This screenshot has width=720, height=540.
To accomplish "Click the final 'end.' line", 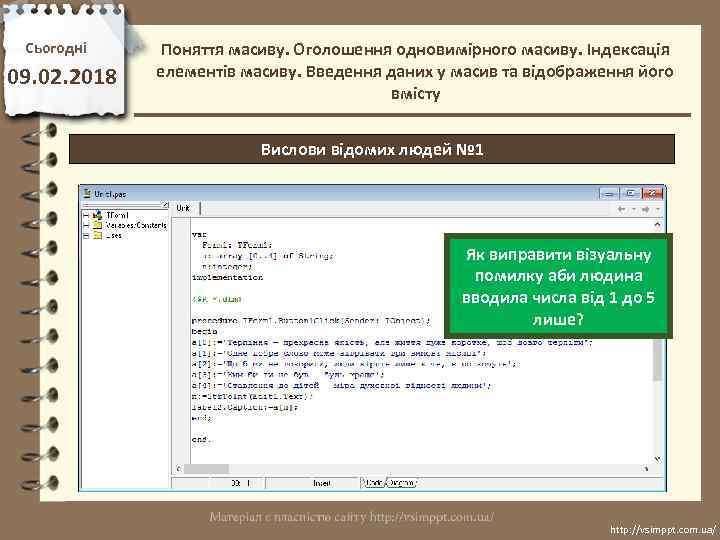I will pyautogui.click(x=202, y=439).
